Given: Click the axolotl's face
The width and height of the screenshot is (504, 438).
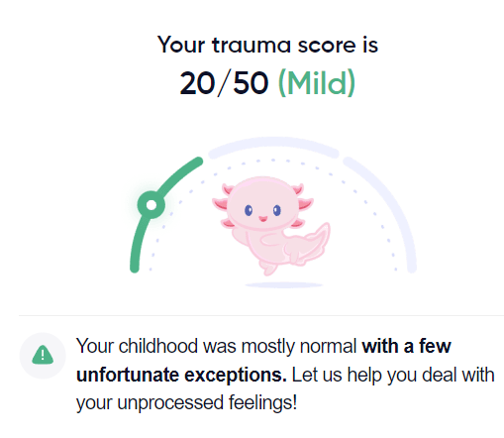Looking at the screenshot, I should pos(262,203).
